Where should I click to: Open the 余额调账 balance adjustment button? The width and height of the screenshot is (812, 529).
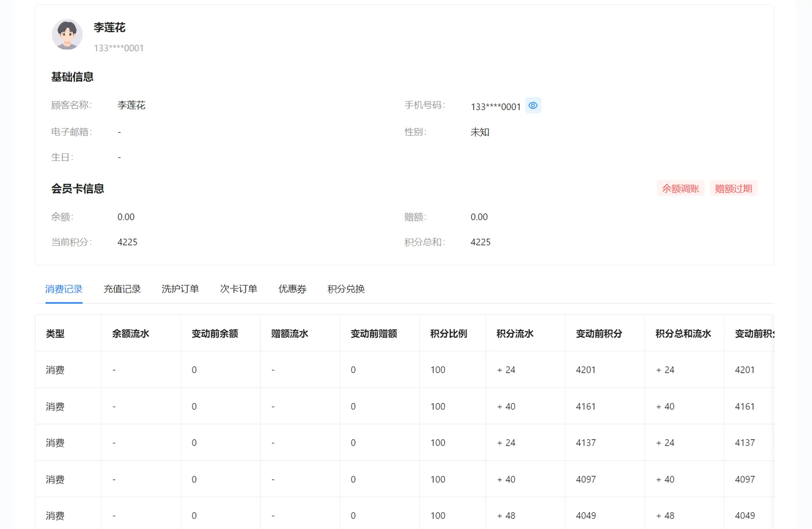click(x=681, y=188)
